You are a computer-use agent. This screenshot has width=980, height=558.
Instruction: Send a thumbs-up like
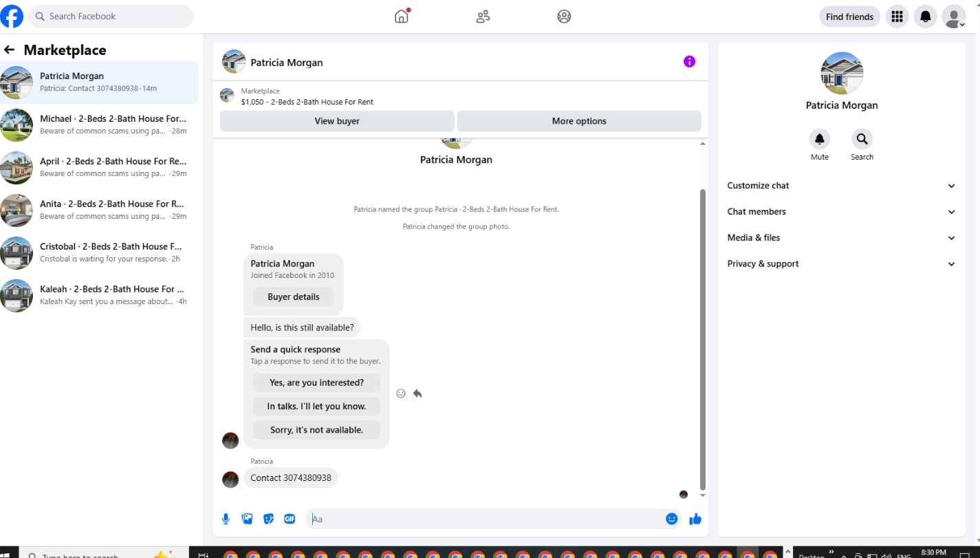pos(695,519)
